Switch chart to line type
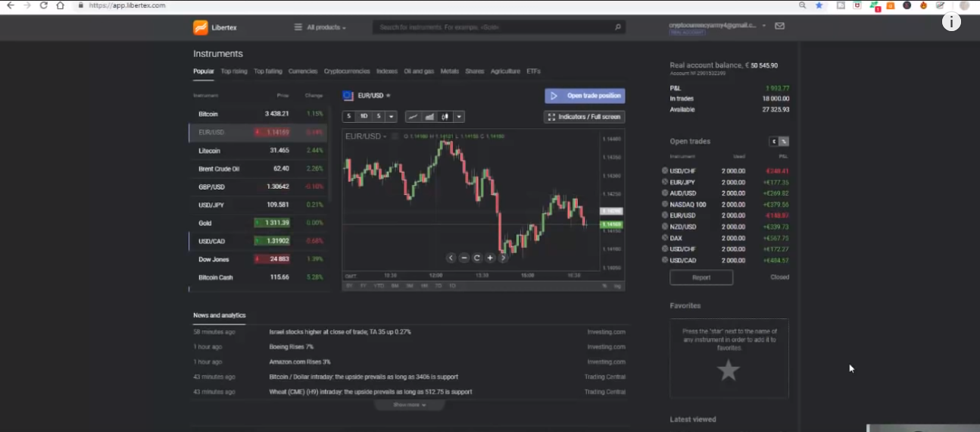 tap(413, 117)
